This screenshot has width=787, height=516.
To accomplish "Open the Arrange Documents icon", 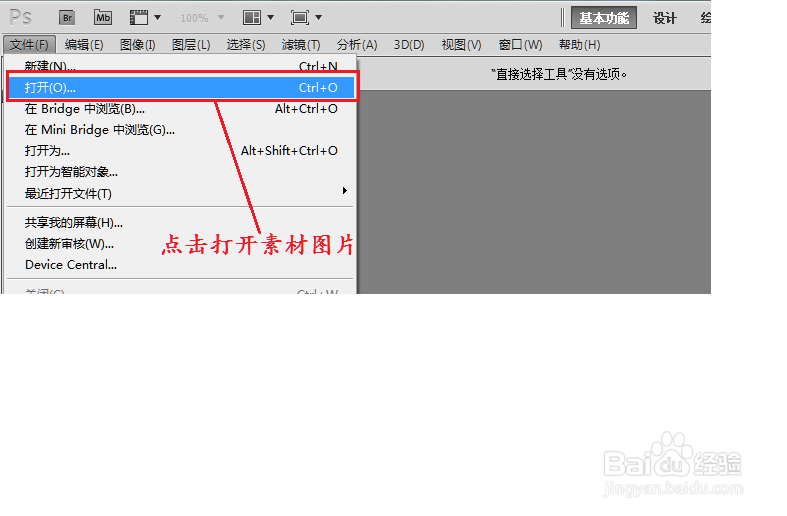I will [x=251, y=18].
